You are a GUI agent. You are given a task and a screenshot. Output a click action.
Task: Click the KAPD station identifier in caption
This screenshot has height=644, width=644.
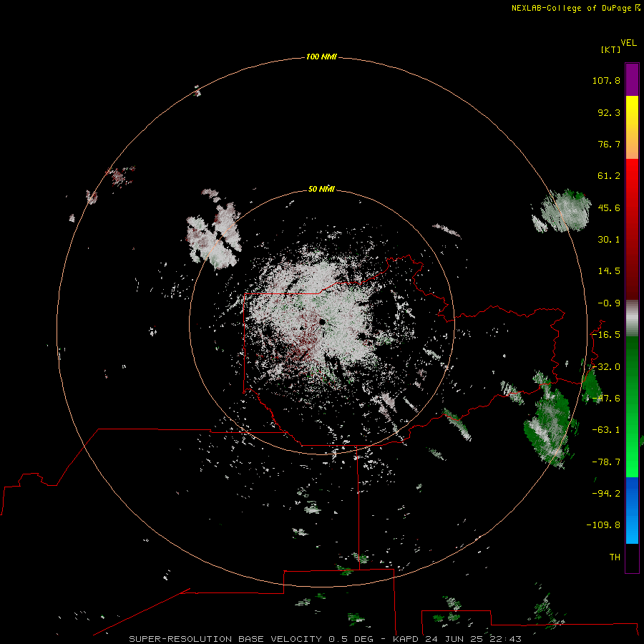click(406, 639)
